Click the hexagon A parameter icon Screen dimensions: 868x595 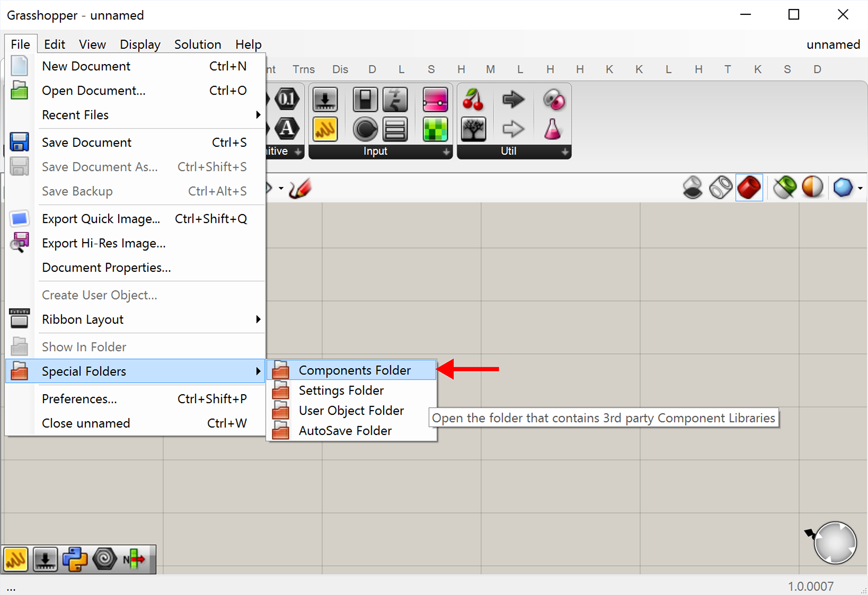pos(287,128)
